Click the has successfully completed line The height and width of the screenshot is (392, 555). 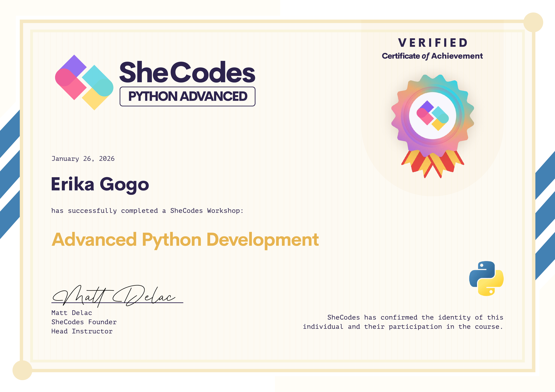coord(147,211)
